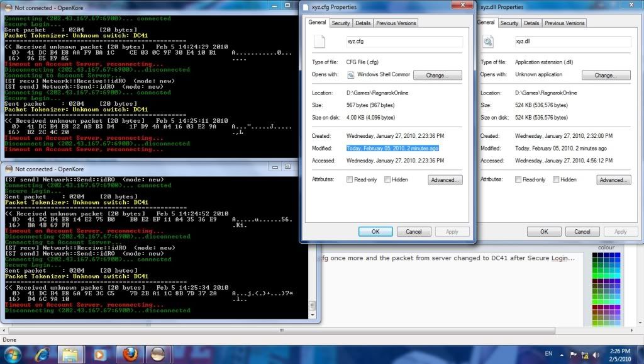Toggle Read-only in xyz.cfg Properties
644x364 pixels.
click(350, 179)
